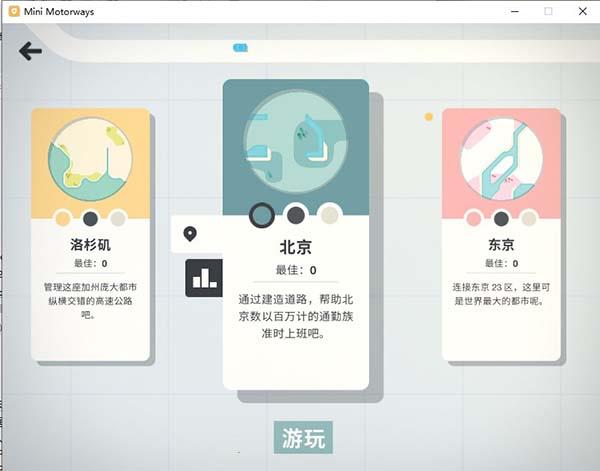Maximize the Mini Motorways window
This screenshot has height=471, width=600.
click(548, 11)
